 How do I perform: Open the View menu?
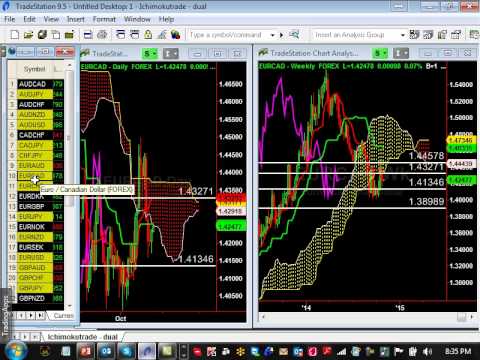(51, 19)
